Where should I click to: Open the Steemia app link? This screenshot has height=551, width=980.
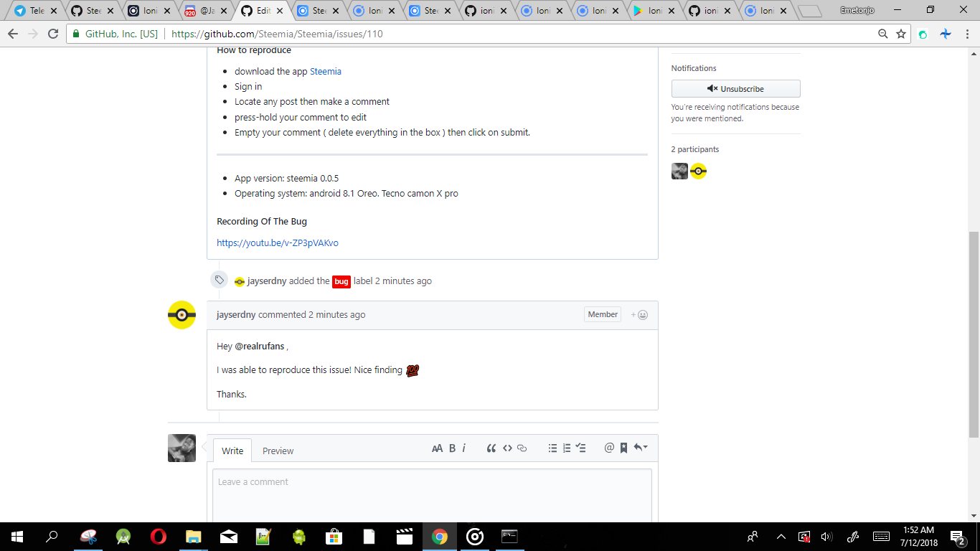326,72
